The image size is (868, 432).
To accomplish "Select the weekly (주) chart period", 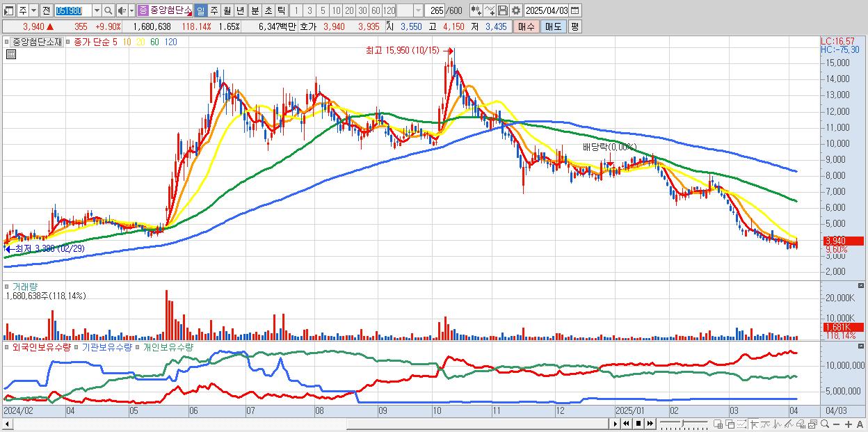I will (x=214, y=10).
